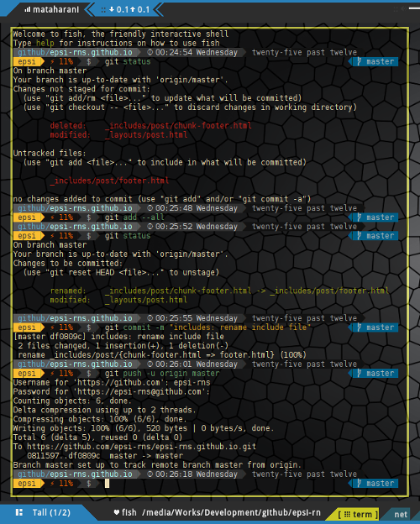The image size is (420, 524).
Task: Click the 00:26:18 Wednesday clock segment
Action: click(x=193, y=474)
